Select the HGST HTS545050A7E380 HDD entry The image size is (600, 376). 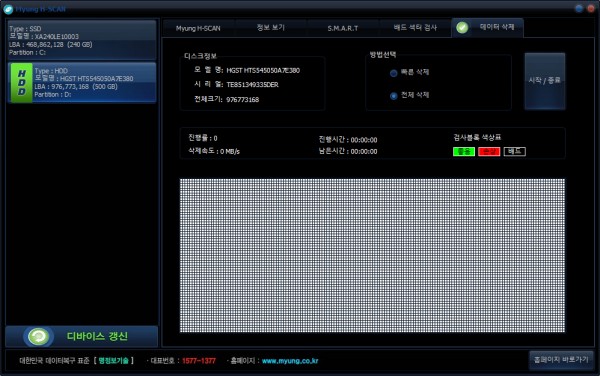(x=82, y=83)
